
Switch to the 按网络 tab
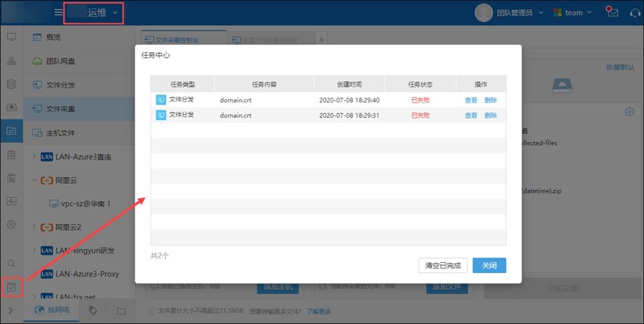[52, 311]
